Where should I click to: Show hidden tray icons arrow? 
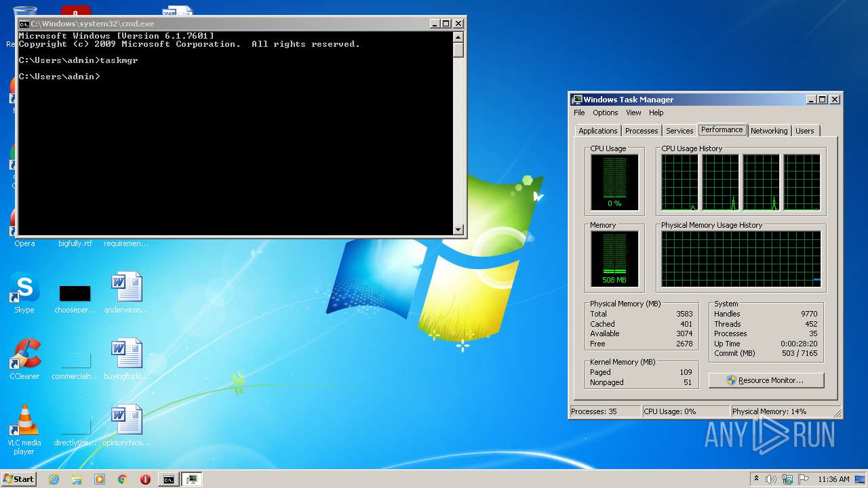point(756,479)
